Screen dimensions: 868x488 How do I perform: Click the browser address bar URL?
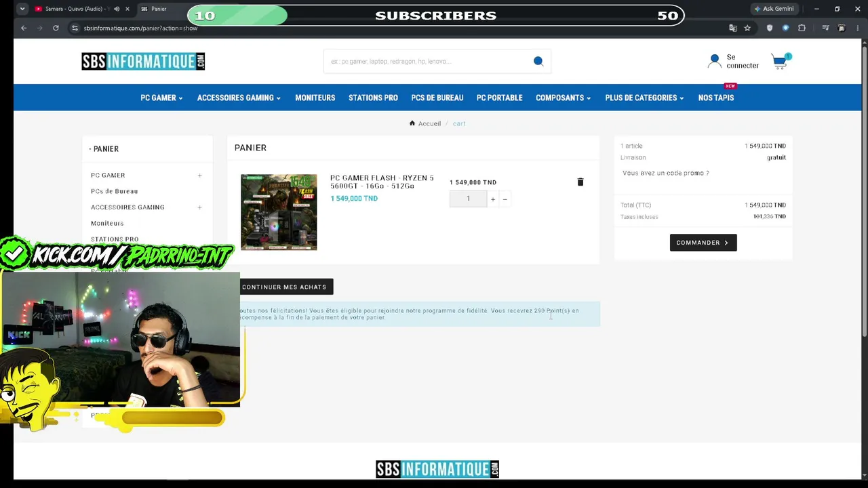(141, 28)
